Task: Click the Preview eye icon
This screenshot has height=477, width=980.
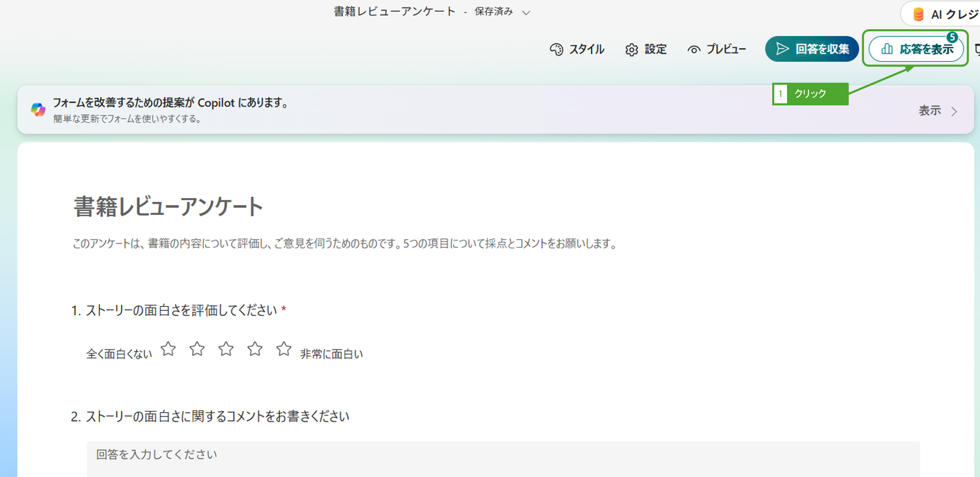Action: pyautogui.click(x=694, y=50)
